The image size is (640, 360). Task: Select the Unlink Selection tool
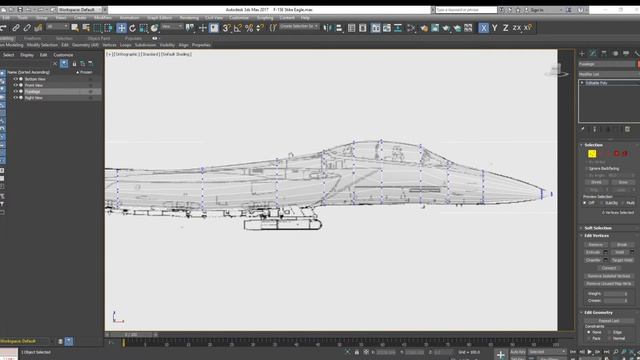point(27,28)
